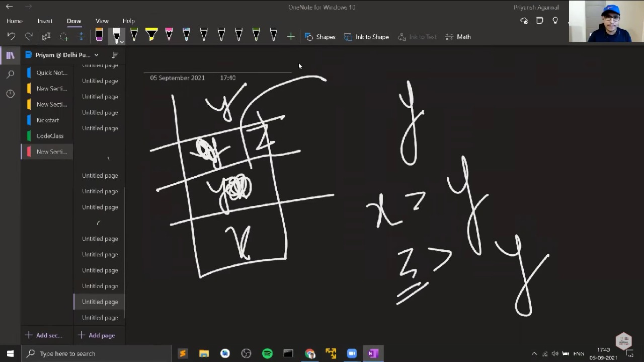Click Add section at the bottom
This screenshot has height=362, width=644.
point(44,335)
